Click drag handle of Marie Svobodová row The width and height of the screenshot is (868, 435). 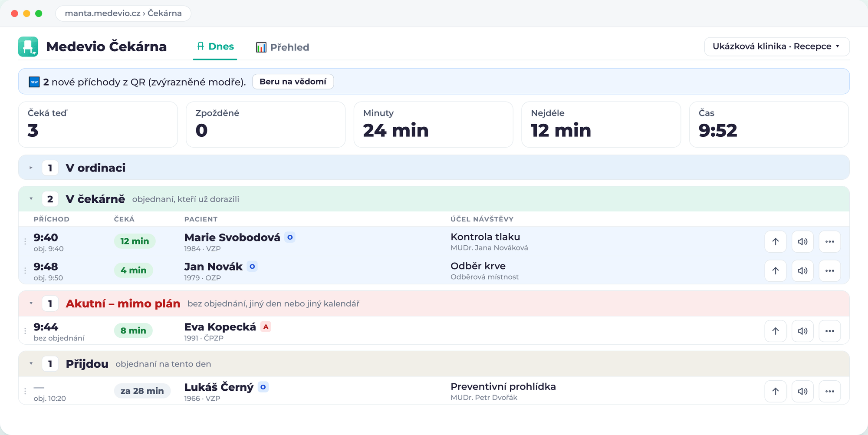pos(25,241)
